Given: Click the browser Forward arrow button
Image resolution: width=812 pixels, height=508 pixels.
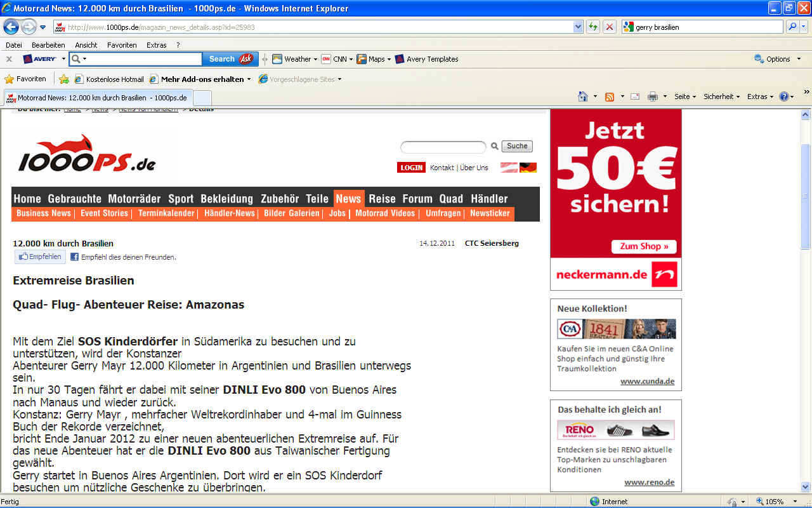Looking at the screenshot, I should (29, 27).
